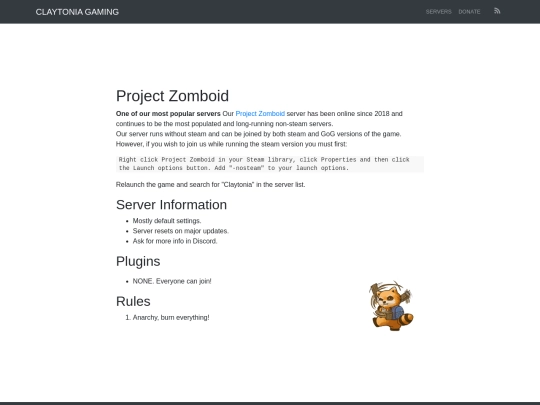Click 'Anarchy, burn everything!' rule
This screenshot has width=540, height=405.
pyautogui.click(x=171, y=318)
